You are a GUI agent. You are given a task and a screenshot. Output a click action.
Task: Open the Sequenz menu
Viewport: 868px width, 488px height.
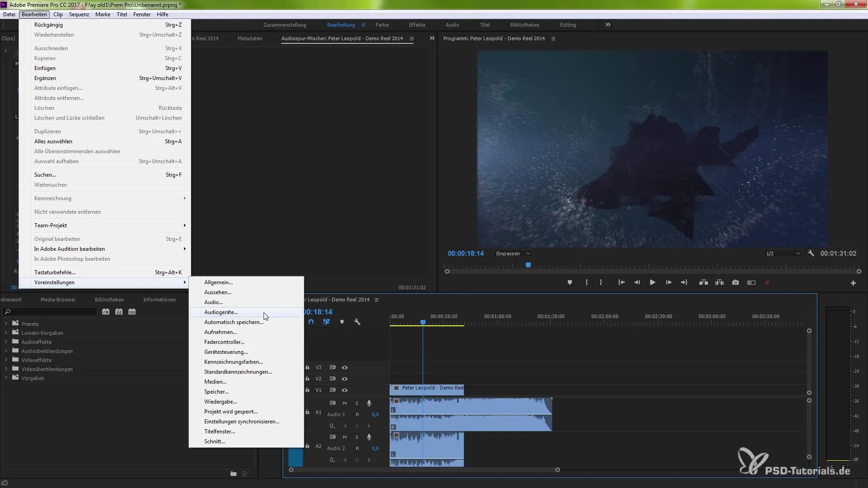coord(79,14)
